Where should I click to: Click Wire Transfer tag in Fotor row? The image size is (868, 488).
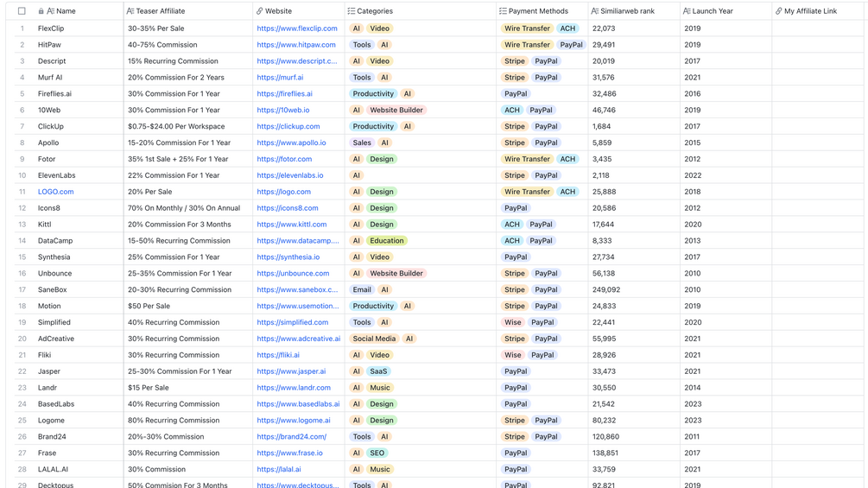527,159
